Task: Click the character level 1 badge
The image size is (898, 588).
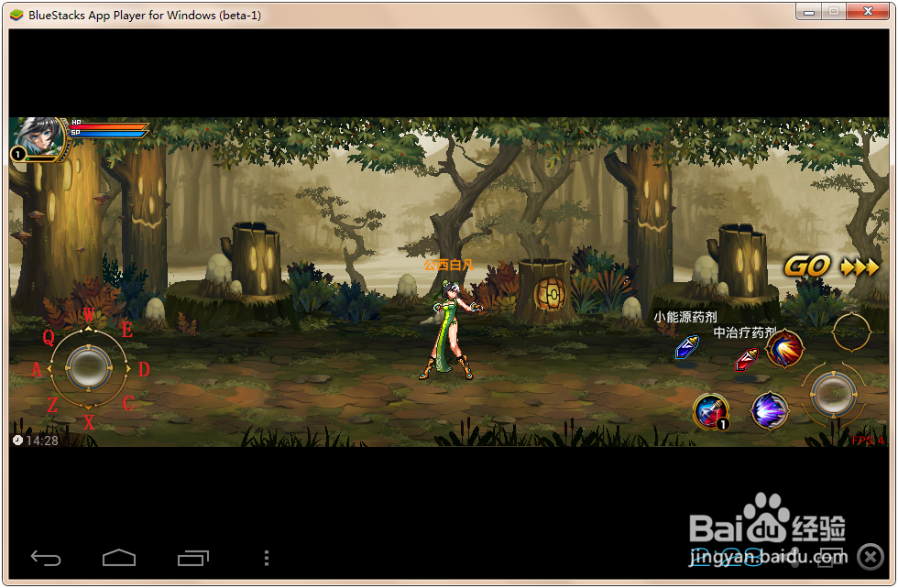Action: click(18, 154)
